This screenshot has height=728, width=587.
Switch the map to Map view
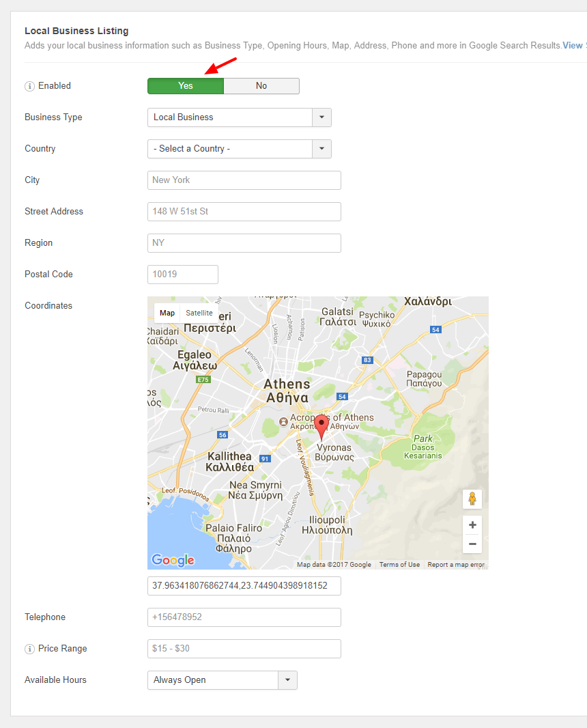pyautogui.click(x=167, y=313)
